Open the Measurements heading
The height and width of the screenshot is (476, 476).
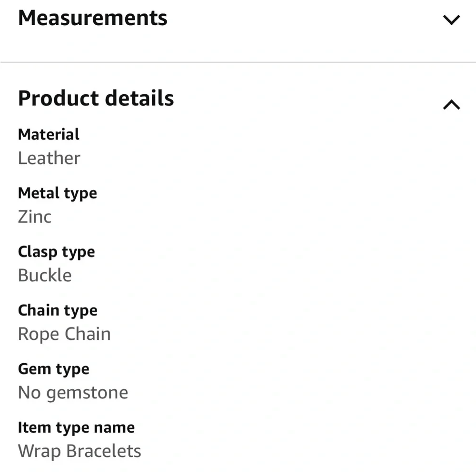pos(93,18)
